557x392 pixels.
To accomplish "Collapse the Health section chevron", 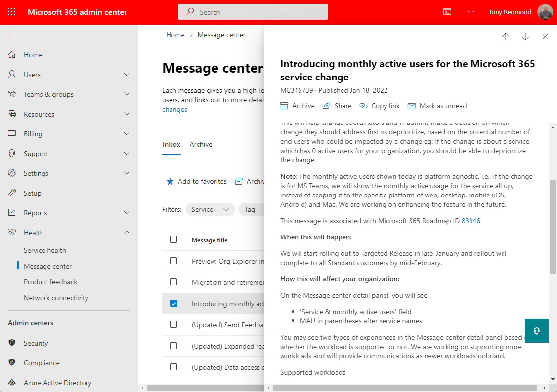I will pos(127,232).
